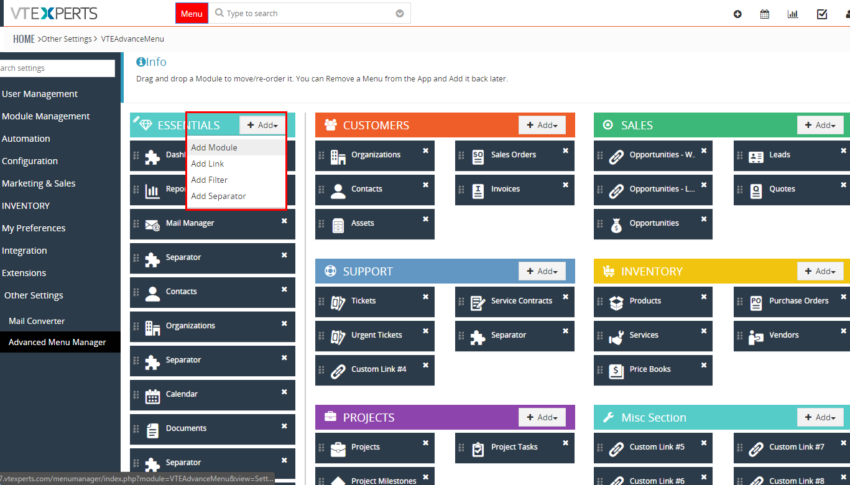Click Add dropdown in SUPPORT section
This screenshot has height=485, width=850.
tap(542, 271)
